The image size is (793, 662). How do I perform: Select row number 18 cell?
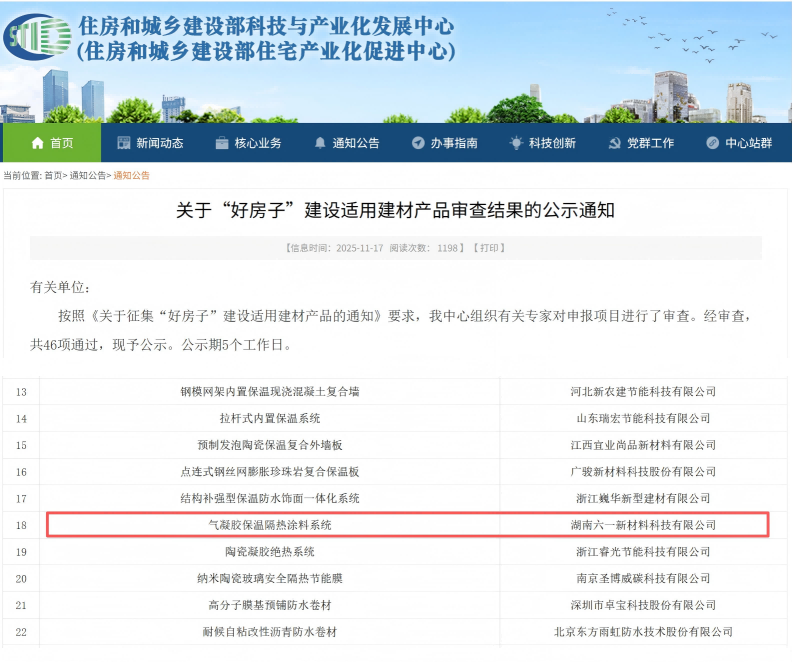pyautogui.click(x=21, y=525)
